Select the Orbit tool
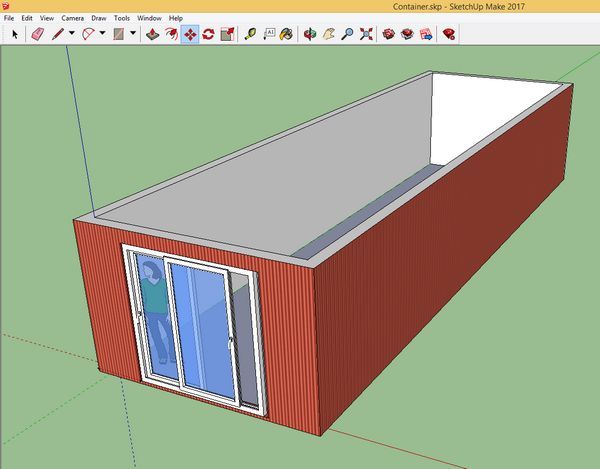 (x=310, y=34)
